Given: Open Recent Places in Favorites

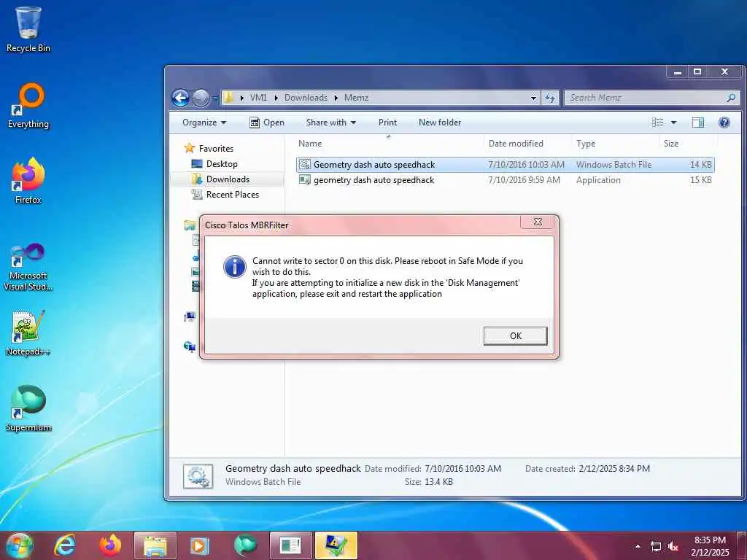Looking at the screenshot, I should [x=233, y=194].
